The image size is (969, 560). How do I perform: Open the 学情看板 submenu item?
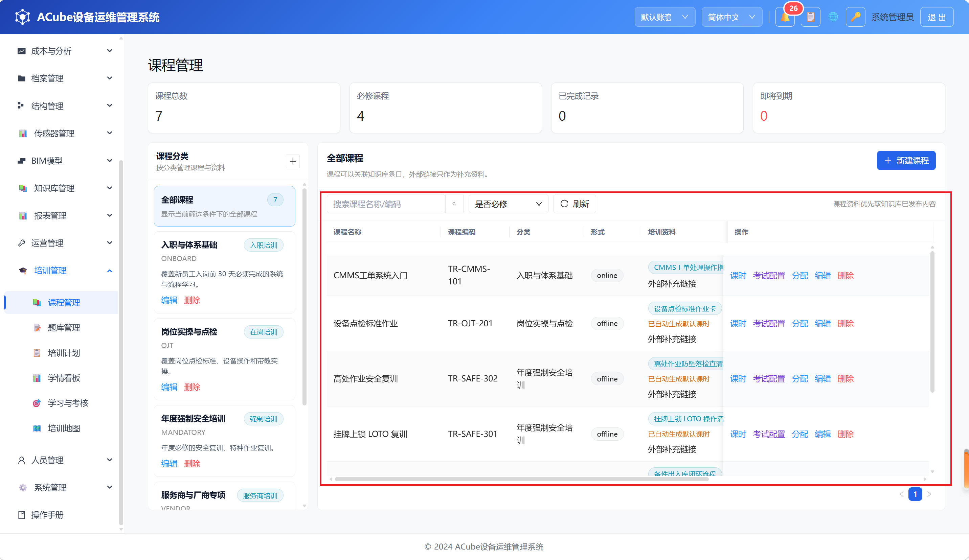click(61, 378)
